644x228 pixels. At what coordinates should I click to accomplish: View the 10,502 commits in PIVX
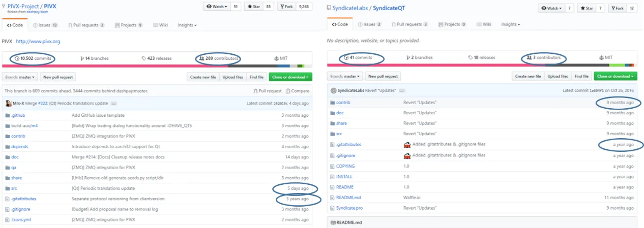(32, 58)
